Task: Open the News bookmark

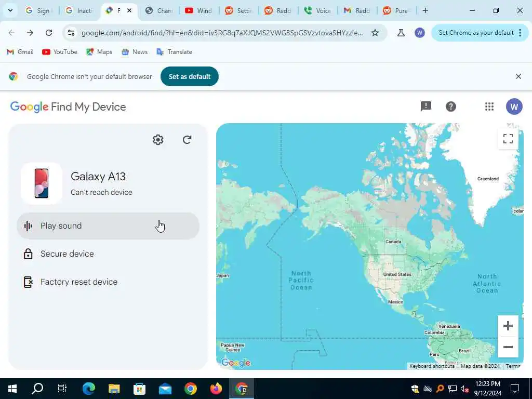Action: [x=135, y=52]
